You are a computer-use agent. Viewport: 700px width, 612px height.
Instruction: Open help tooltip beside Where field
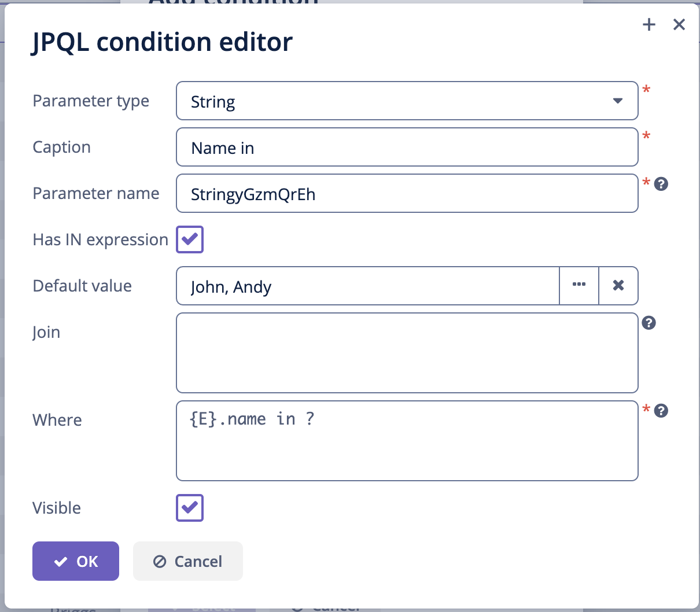tap(660, 411)
